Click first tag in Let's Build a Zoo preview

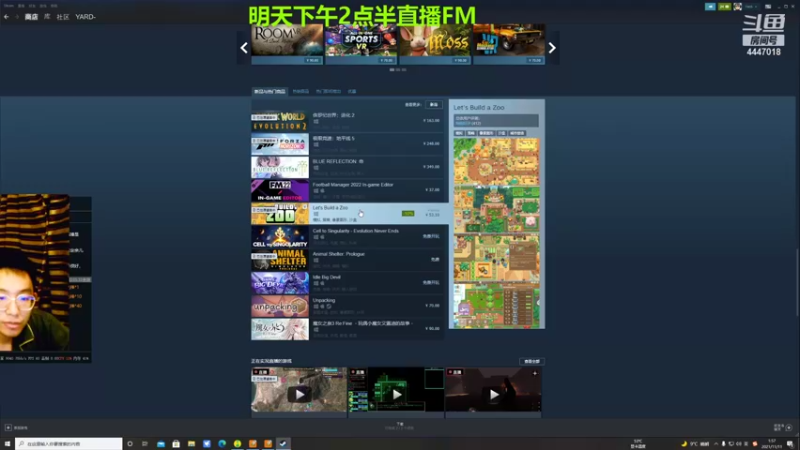pos(459,133)
